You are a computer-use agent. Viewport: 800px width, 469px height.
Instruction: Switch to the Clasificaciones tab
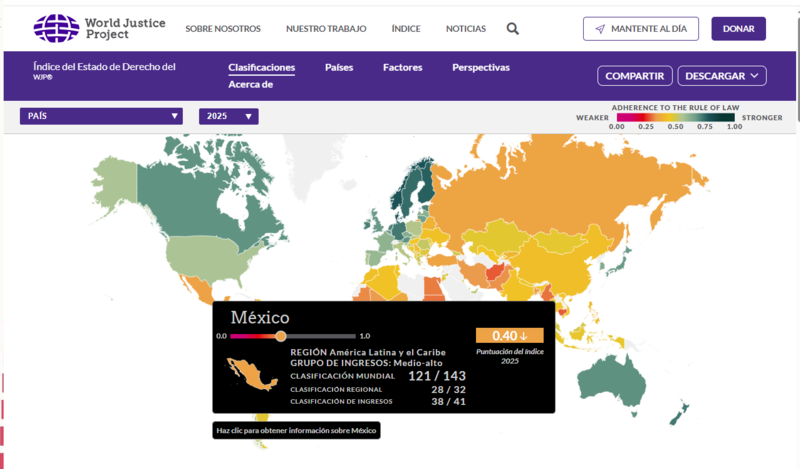(x=261, y=68)
